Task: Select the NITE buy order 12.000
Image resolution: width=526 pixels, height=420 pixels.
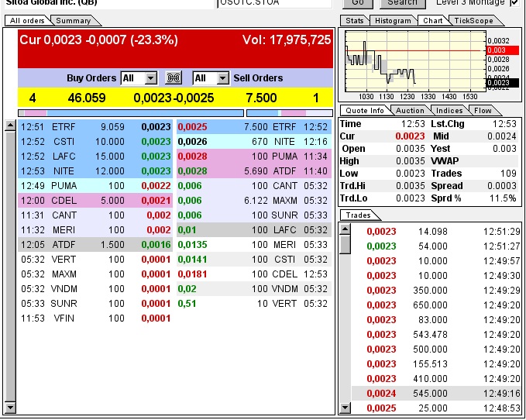Action: tap(95, 171)
